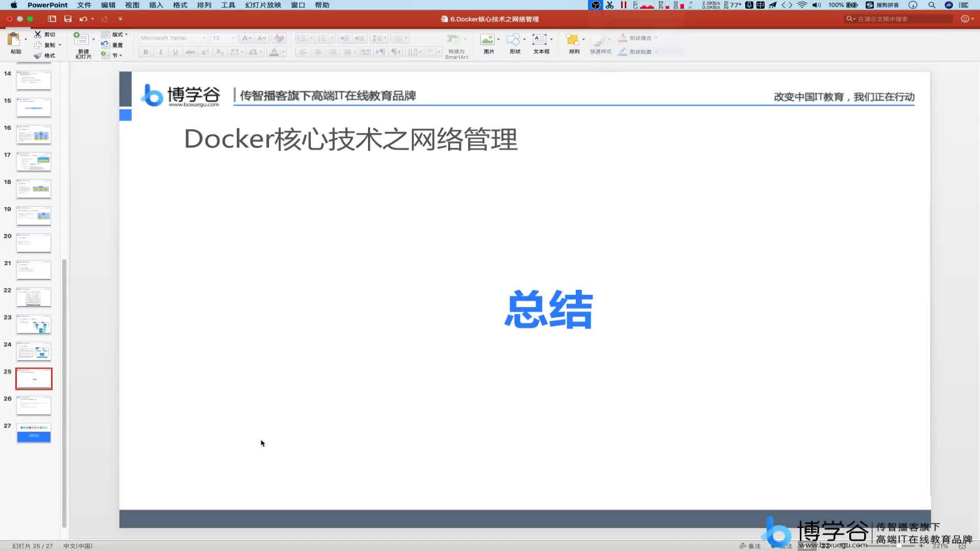
Task: Click the center text alignment icon
Action: coord(318,52)
